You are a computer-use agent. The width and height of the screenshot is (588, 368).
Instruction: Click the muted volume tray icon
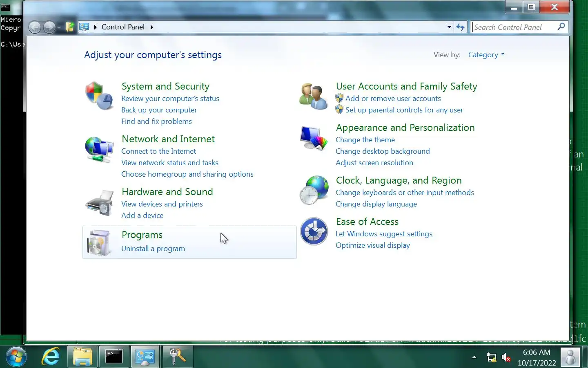[506, 358]
